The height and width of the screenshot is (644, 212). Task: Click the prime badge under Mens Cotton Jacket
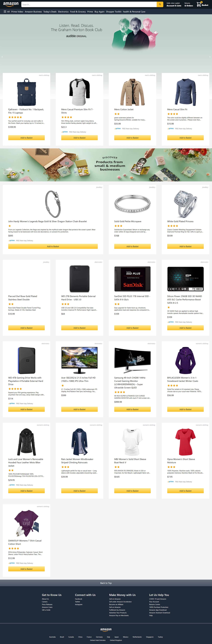coord(117,128)
